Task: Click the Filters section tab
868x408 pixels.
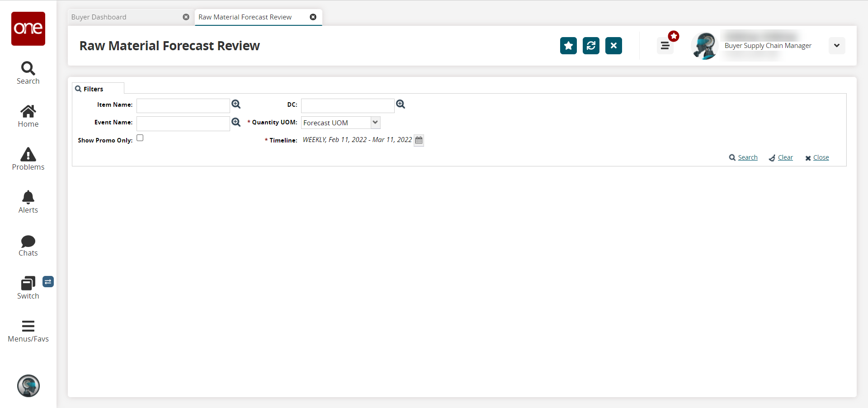Action: point(98,89)
